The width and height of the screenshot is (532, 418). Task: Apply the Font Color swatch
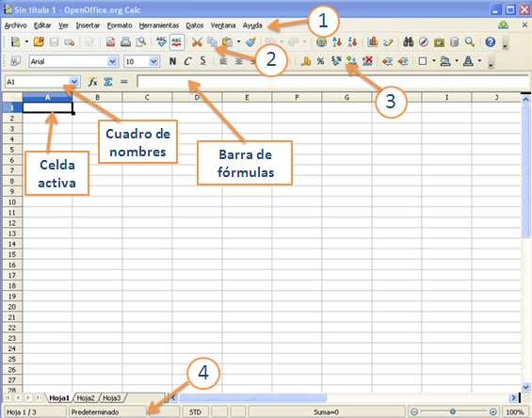[x=469, y=61]
